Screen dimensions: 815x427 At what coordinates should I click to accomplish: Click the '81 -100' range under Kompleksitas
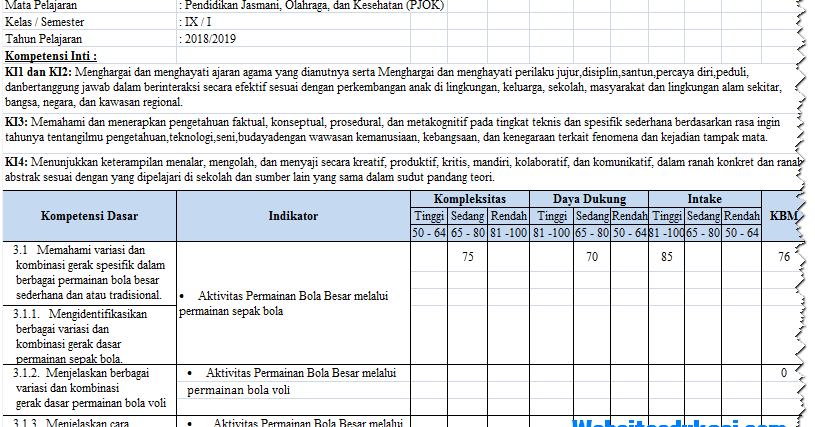[x=508, y=233]
